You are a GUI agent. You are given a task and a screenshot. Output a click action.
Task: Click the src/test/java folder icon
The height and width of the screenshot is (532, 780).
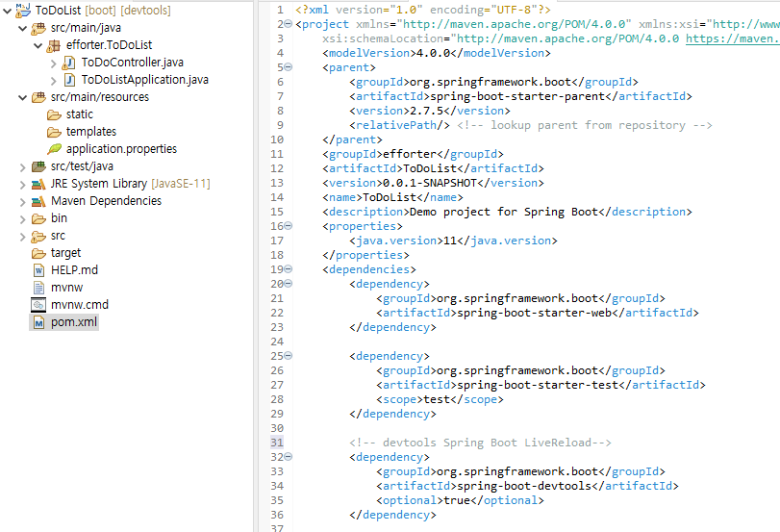[38, 166]
